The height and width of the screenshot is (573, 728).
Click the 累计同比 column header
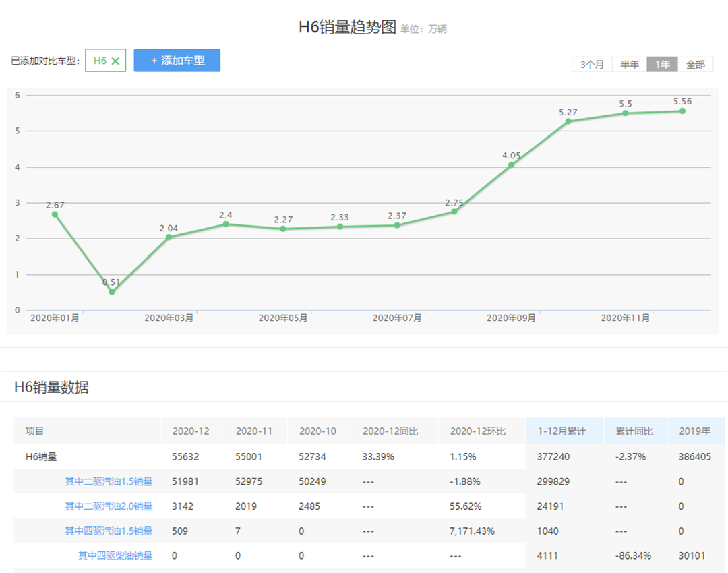point(634,431)
